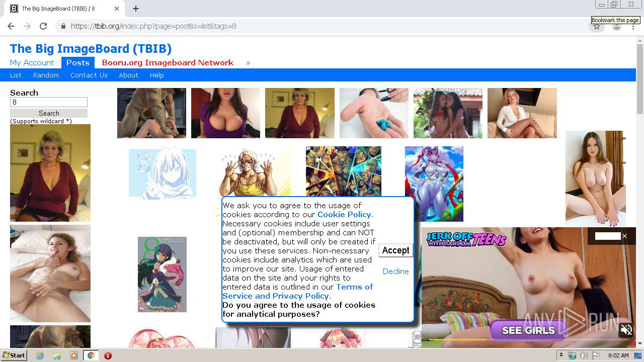Click the tag search input field
Viewport: 644px width, 362px height.
pyautogui.click(x=49, y=102)
